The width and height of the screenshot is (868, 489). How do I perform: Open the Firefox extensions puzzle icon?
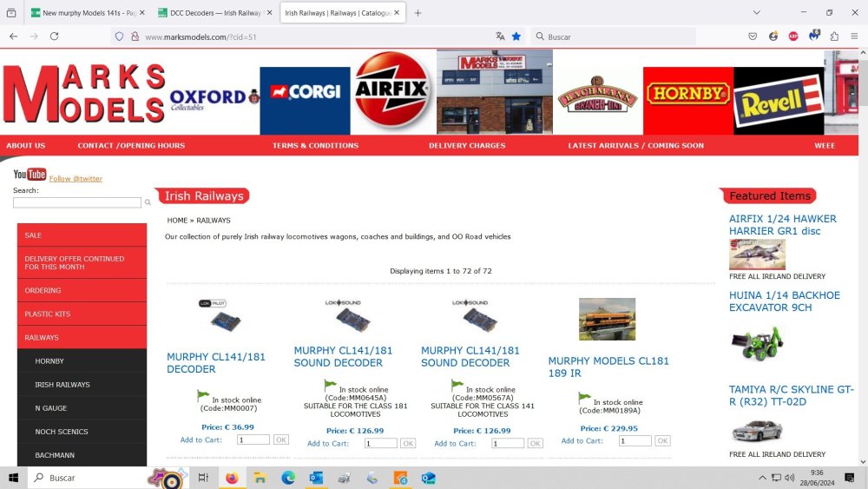click(x=834, y=36)
